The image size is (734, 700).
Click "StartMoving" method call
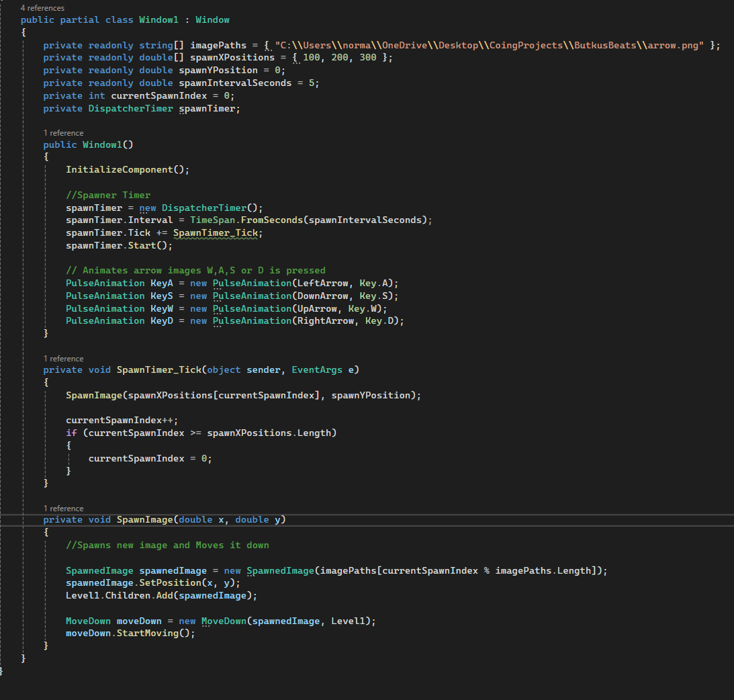click(x=148, y=633)
